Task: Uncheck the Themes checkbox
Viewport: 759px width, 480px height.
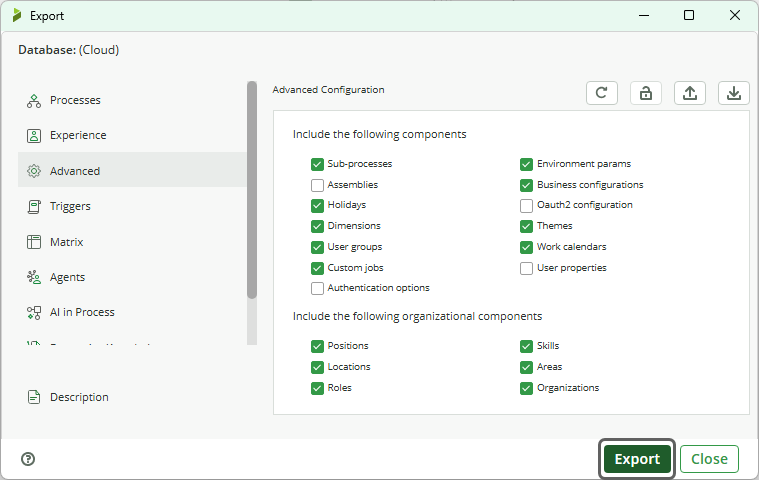Action: click(x=526, y=226)
